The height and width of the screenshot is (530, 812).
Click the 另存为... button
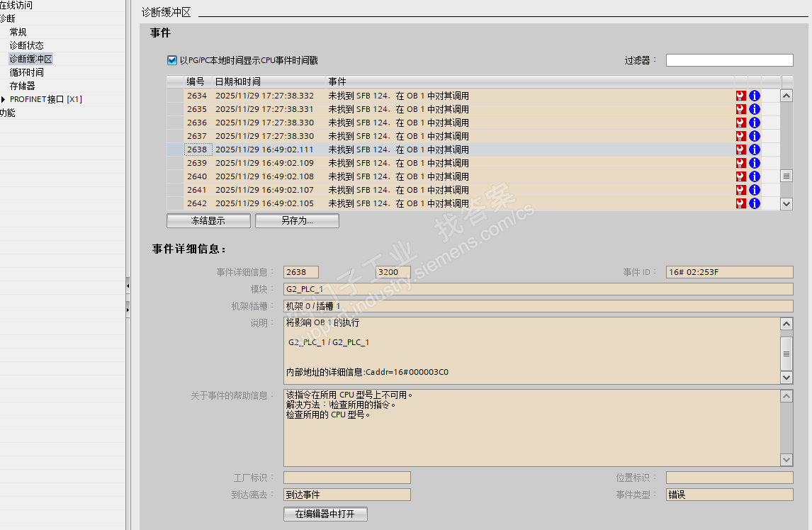pyautogui.click(x=297, y=220)
